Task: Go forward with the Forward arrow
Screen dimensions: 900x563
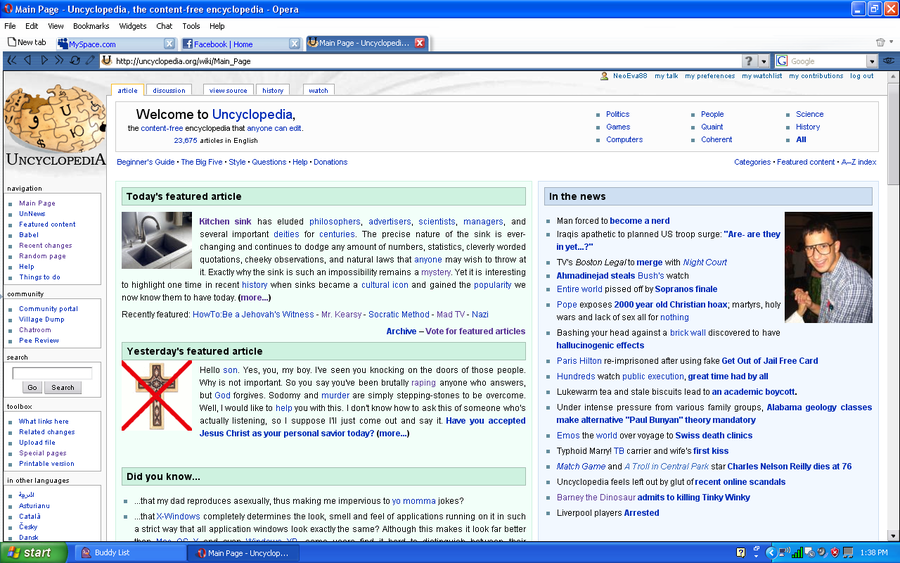Action: tap(44, 60)
